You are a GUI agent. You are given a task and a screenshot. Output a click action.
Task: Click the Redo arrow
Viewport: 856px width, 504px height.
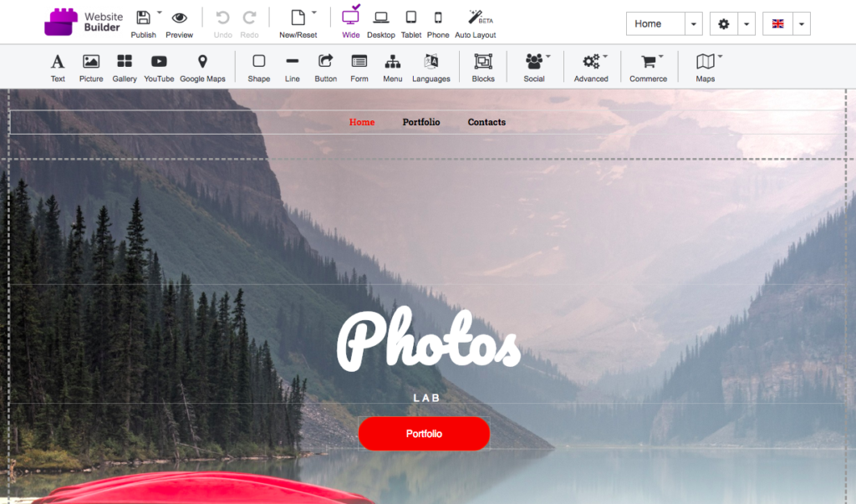pyautogui.click(x=249, y=18)
